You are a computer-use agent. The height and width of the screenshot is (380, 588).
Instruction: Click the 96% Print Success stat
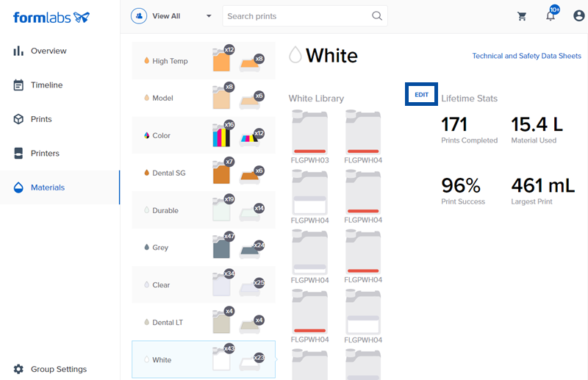tap(463, 191)
